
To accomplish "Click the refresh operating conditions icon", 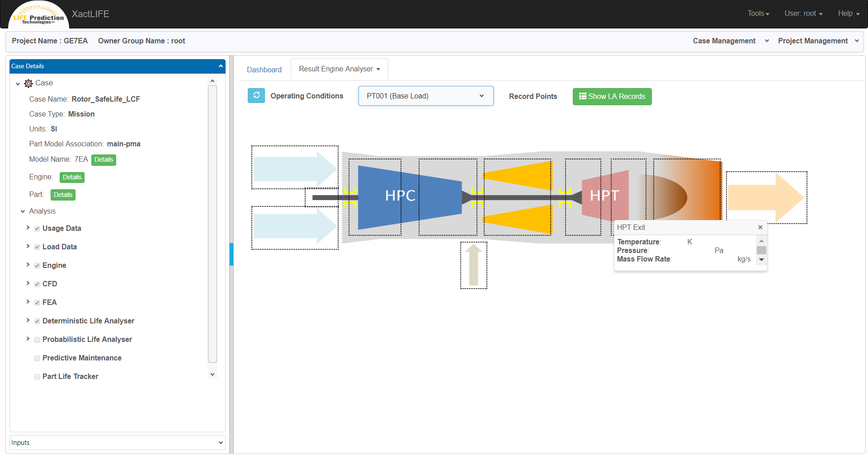I will (256, 96).
